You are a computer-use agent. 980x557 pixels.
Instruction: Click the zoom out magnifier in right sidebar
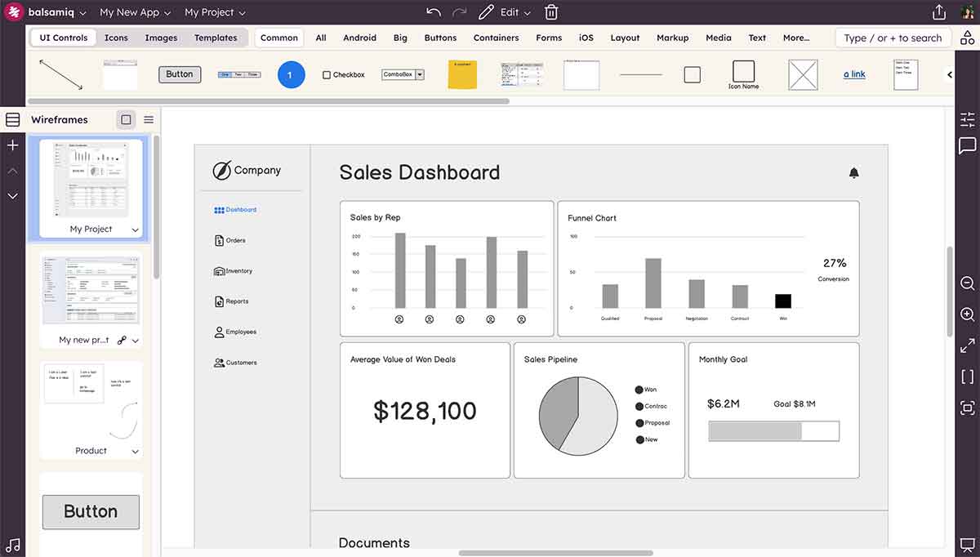967,283
